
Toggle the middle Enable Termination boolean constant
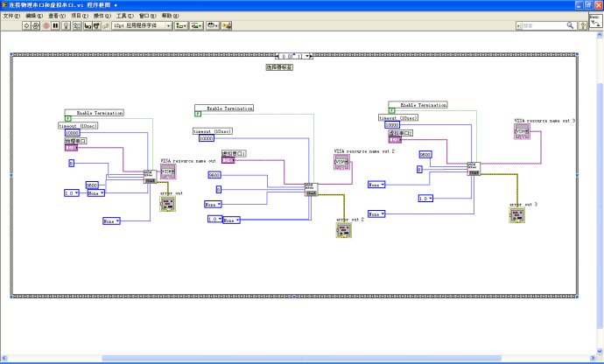[198, 115]
